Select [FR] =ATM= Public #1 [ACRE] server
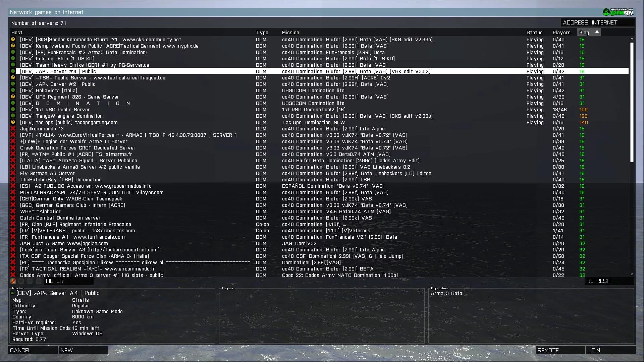The width and height of the screenshot is (644, 362). point(319,154)
